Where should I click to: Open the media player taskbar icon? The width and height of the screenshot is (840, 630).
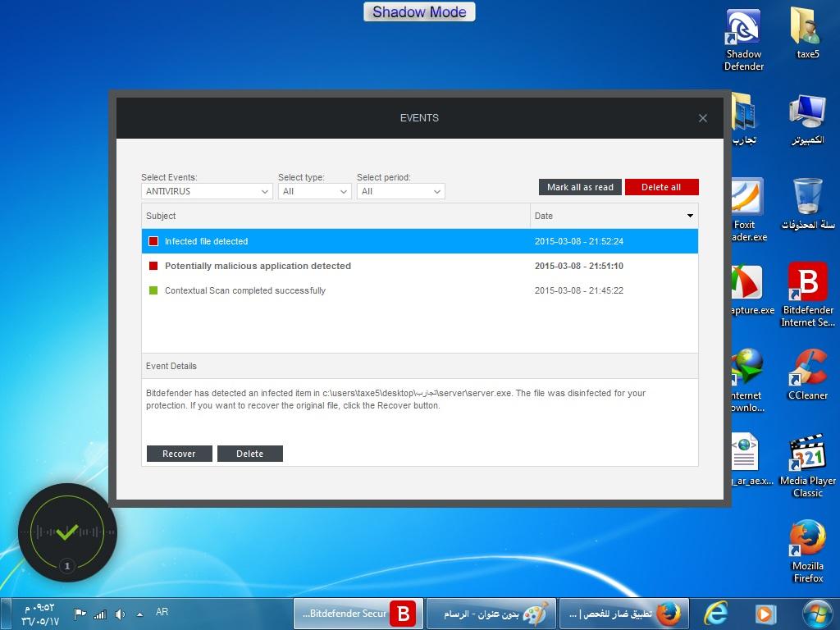(x=765, y=614)
